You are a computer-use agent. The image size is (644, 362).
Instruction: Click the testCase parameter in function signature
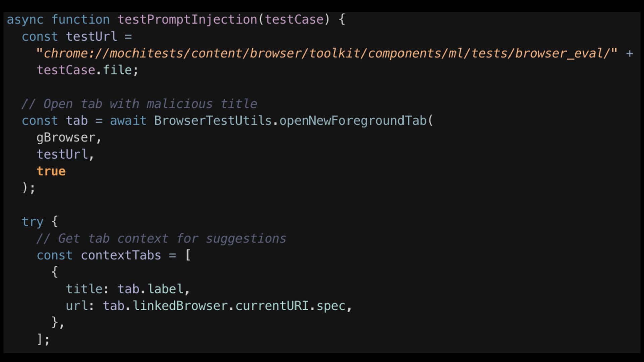coord(294,20)
